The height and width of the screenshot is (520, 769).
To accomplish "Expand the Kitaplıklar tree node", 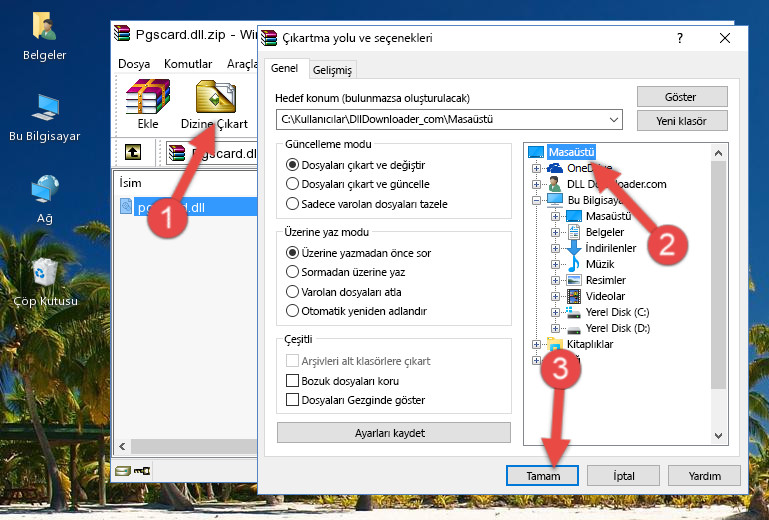I will 536,344.
